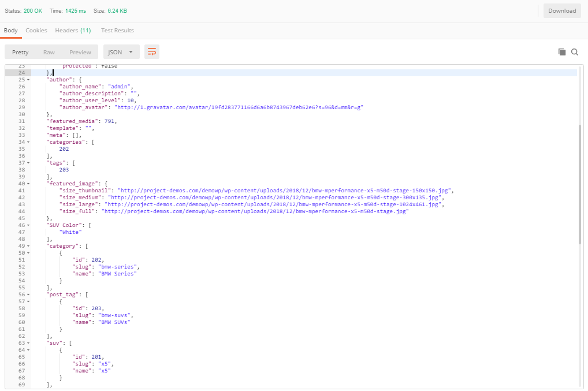This screenshot has height=391, width=588.
Task: Click the size_full image URL
Action: [255, 211]
